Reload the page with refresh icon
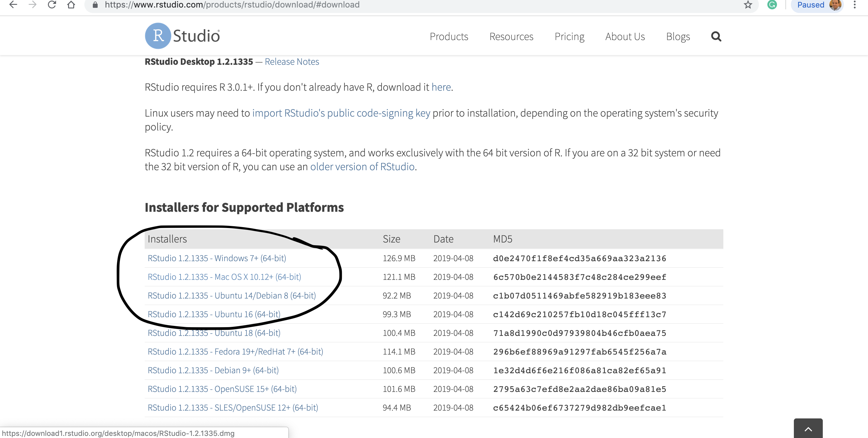The image size is (868, 438). (x=52, y=5)
